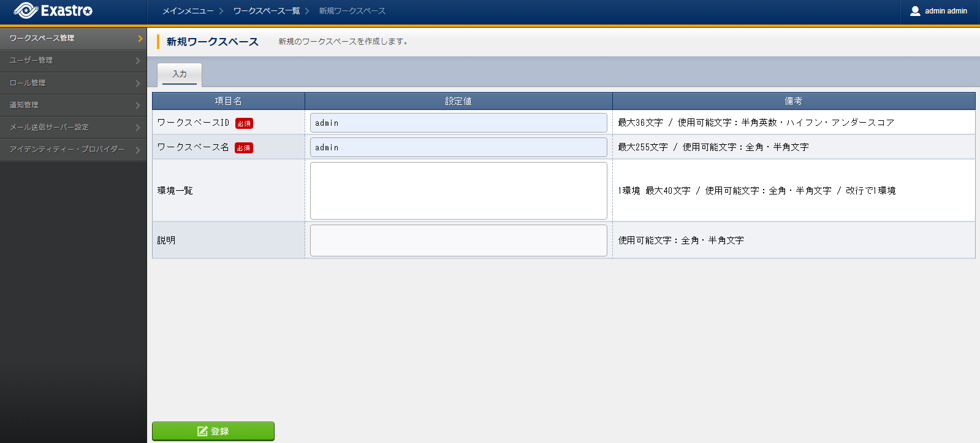Image resolution: width=980 pixels, height=443 pixels.
Task: Click the 説明 row label
Action: coord(166,241)
